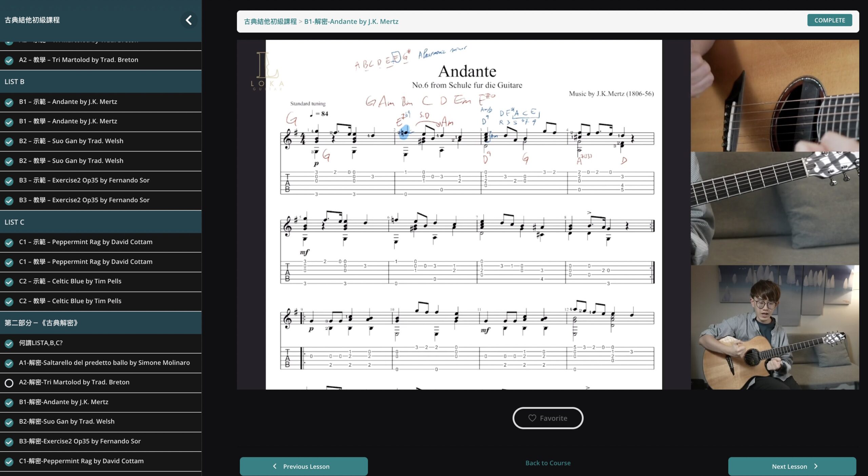Screen dimensions: 868x476
Task: Click the fretboard close-up video pane
Action: tap(775, 208)
